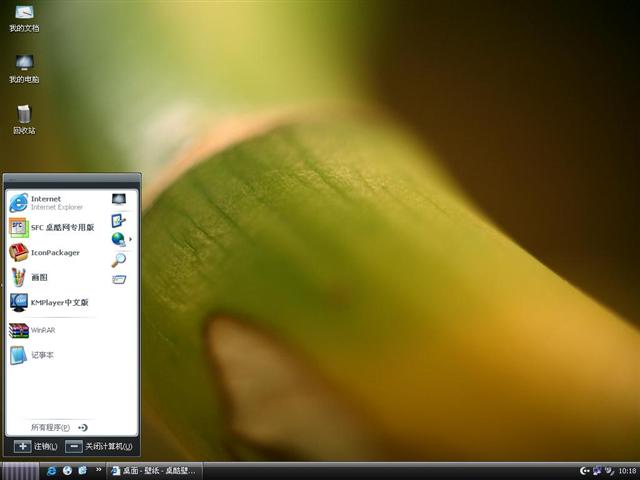The image size is (640, 480).
Task: Click the network computers tray icon
Action: pos(597,471)
